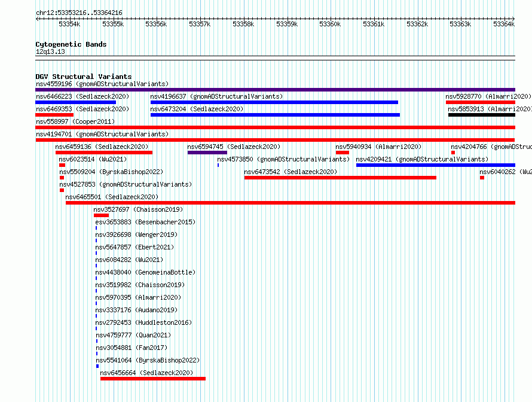Select the red bar under nsv558997
Screen dimensions: 532x402
coord(275,127)
